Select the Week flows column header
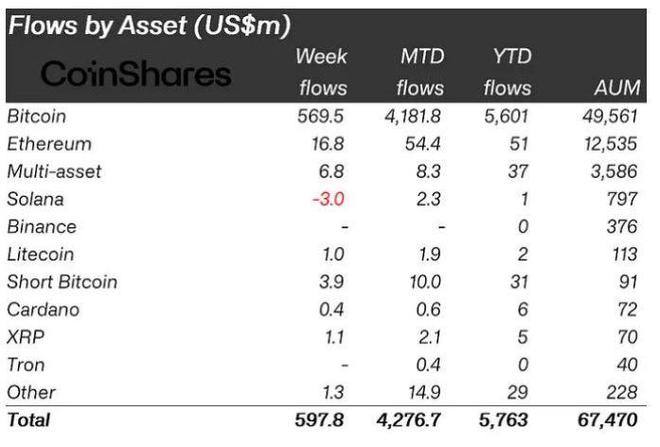660x447 pixels. point(322,72)
